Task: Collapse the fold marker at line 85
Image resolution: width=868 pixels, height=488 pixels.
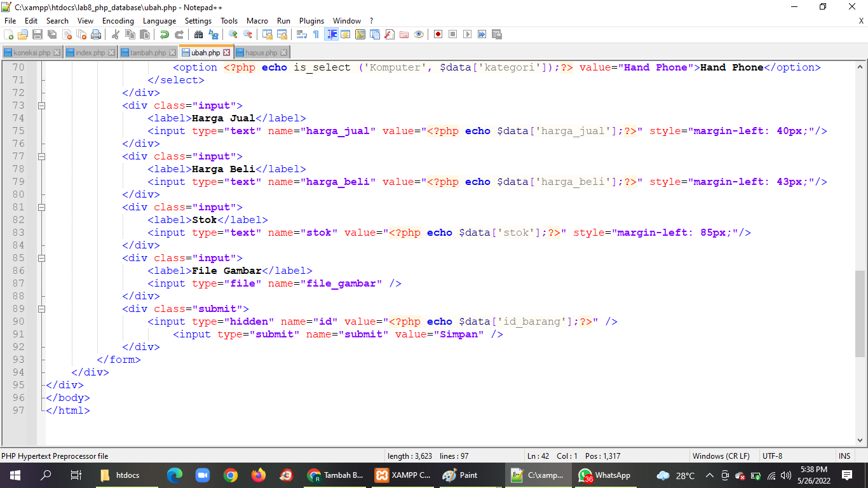Action: click(x=41, y=258)
